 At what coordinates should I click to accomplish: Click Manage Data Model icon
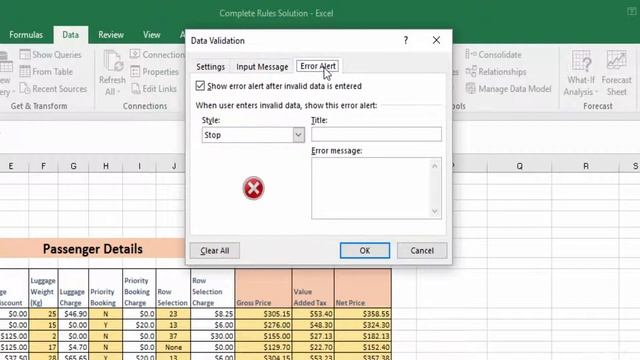pyautogui.click(x=471, y=89)
